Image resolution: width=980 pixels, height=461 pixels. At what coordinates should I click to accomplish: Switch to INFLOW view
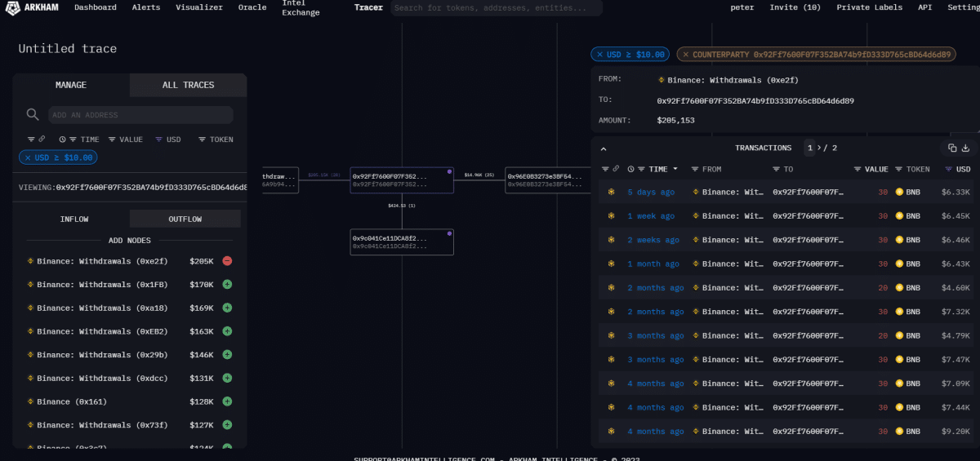pyautogui.click(x=74, y=219)
